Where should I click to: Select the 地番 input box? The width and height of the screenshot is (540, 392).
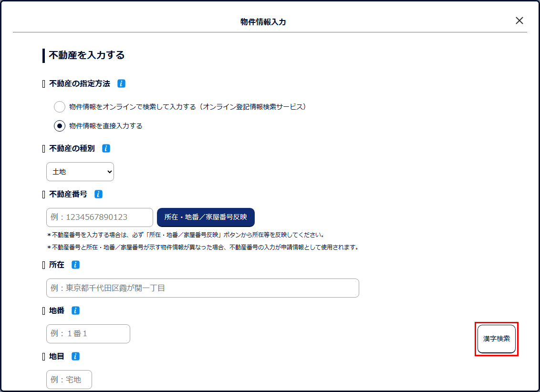tap(88, 334)
